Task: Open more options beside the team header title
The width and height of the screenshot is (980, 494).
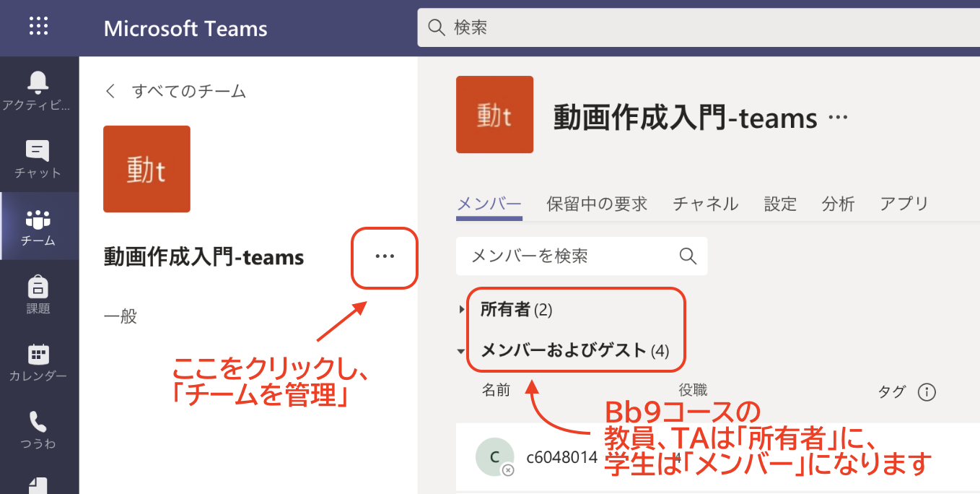Action: tap(837, 118)
